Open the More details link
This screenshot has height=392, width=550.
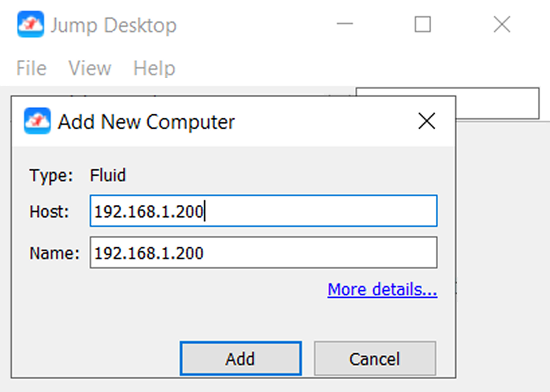point(382,289)
